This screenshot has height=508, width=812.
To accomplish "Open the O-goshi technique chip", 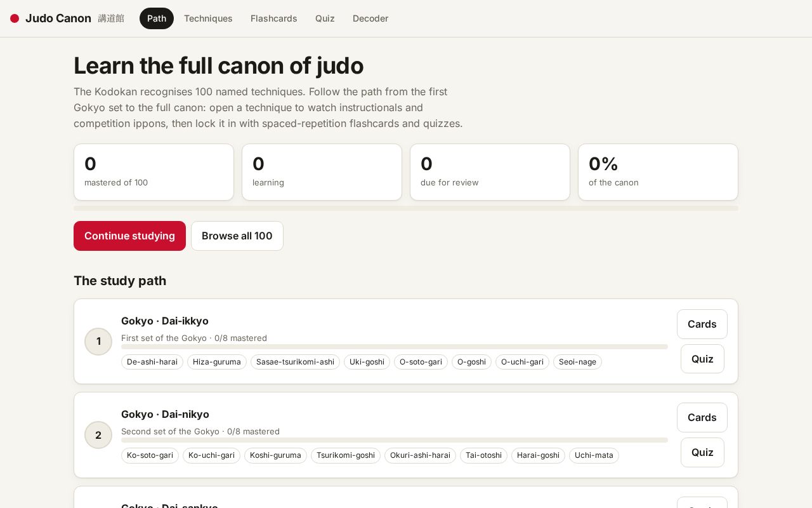I will (x=471, y=362).
